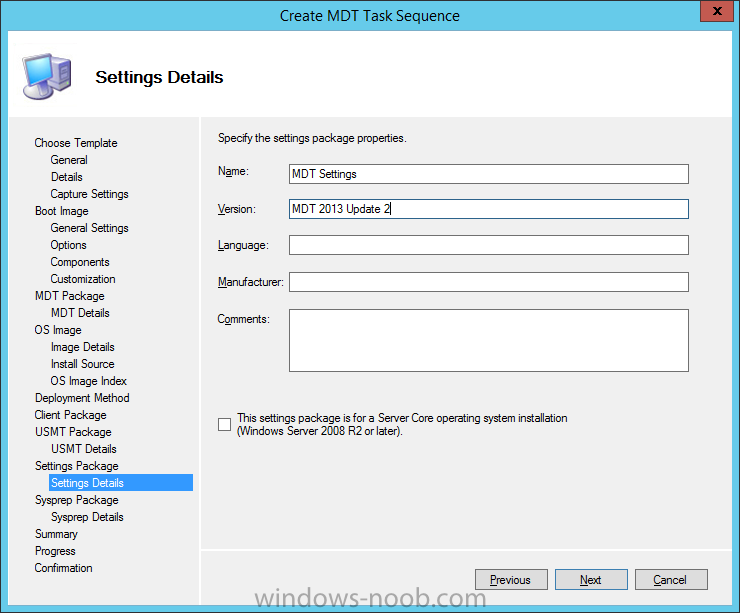Select the Options step
This screenshot has height=613, width=740.
coord(68,245)
